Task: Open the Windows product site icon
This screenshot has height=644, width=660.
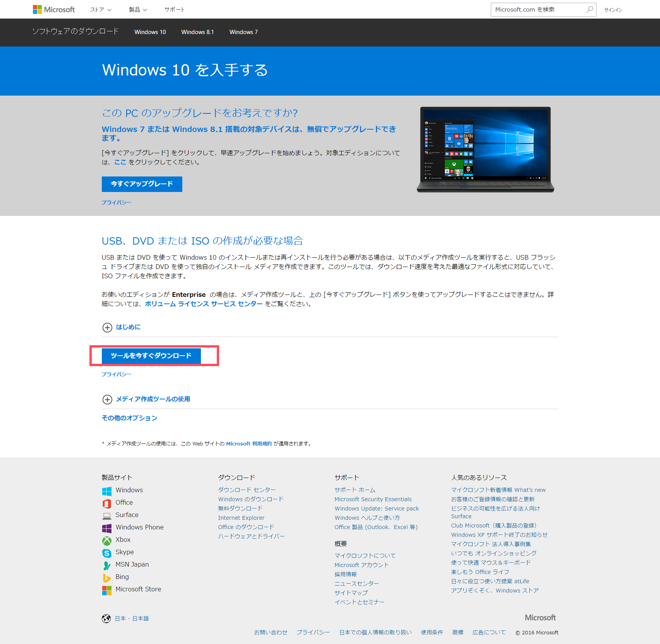Action: point(107,491)
